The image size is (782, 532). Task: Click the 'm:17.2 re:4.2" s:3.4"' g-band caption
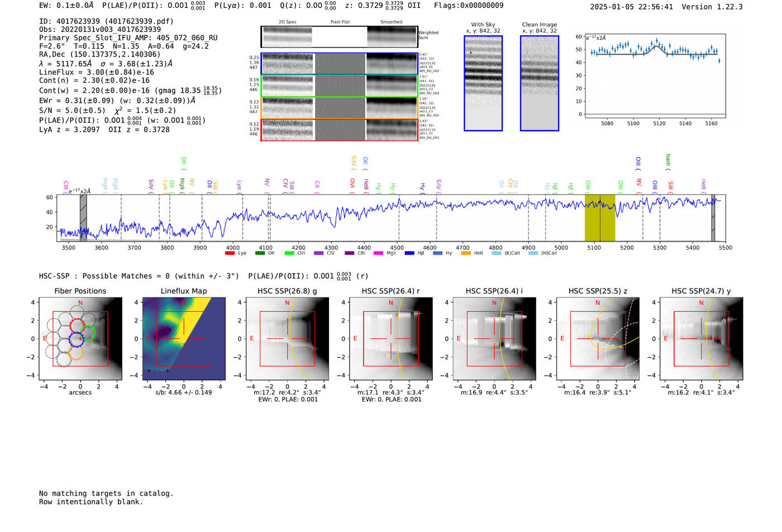coord(288,392)
